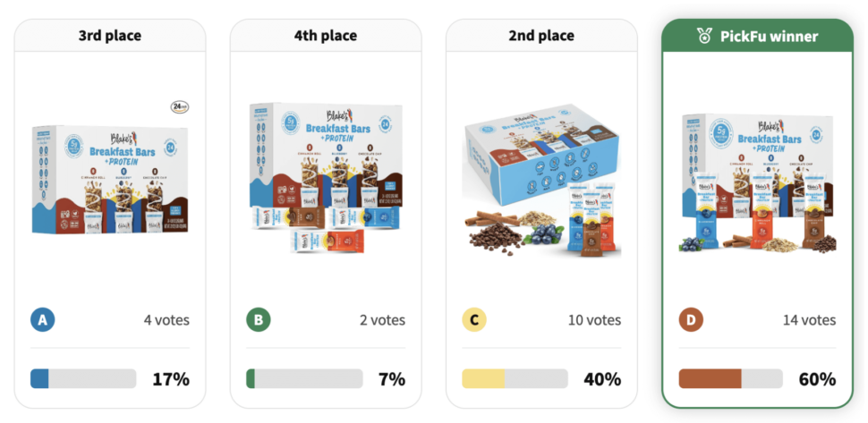
Task: Open option B breakfast bars product image
Action: [x=326, y=177]
